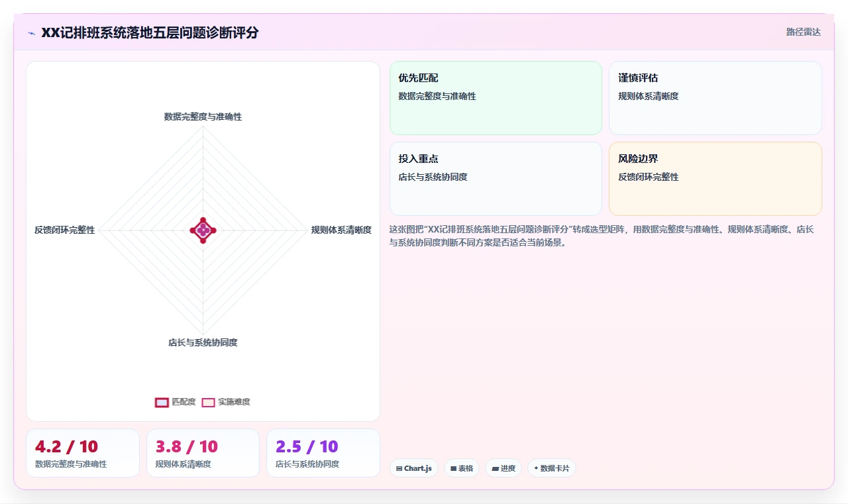Toggle the 匹配度 legend item

(176, 402)
